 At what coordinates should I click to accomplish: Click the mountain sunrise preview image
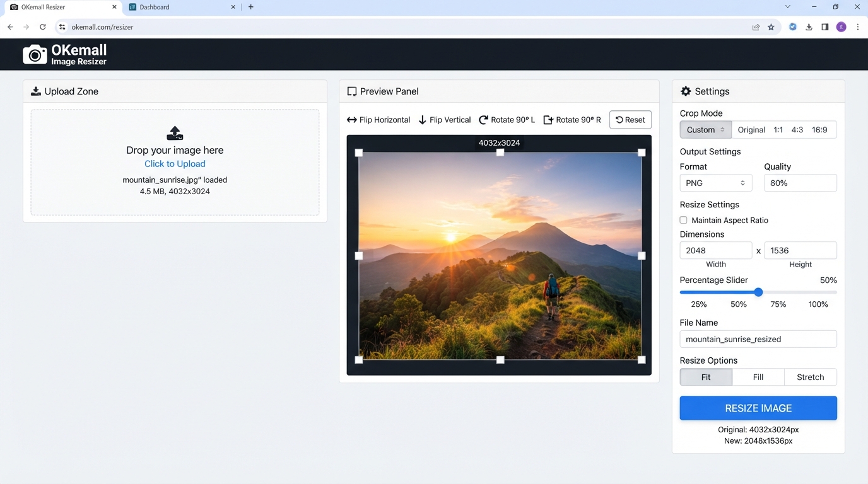pos(500,256)
